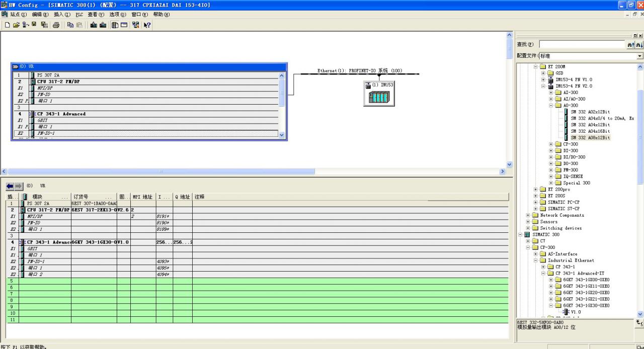This screenshot has width=644, height=349.
Task: Click the MPI 地址 column header
Action: [x=143, y=197]
